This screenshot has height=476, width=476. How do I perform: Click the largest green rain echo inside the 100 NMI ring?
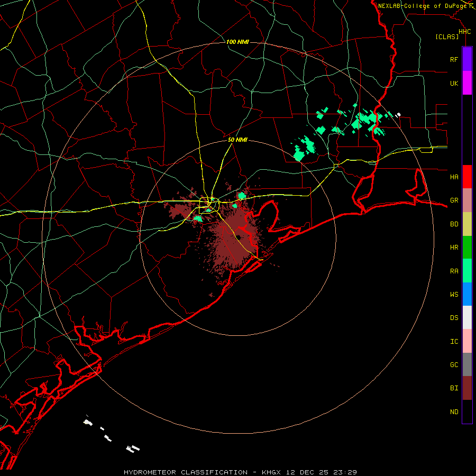368,120
